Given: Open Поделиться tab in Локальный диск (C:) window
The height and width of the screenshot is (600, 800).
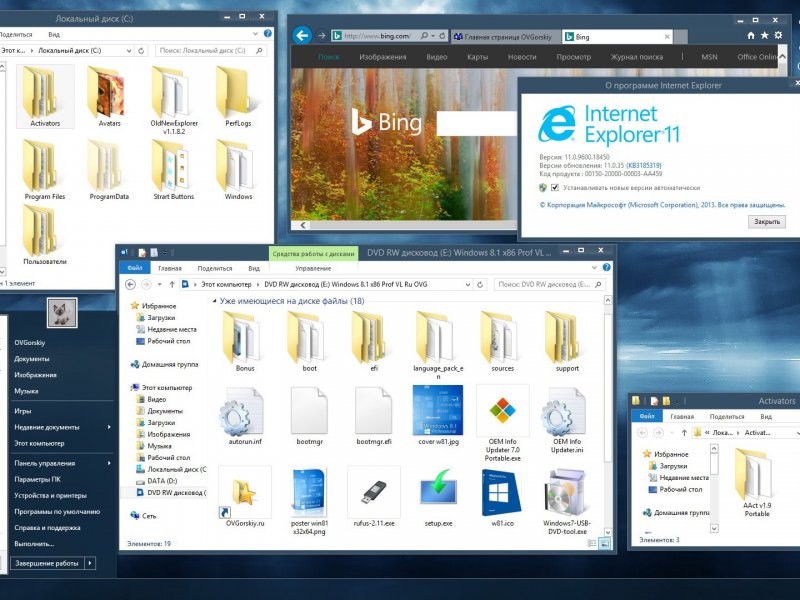Looking at the screenshot, I should click(x=16, y=35).
